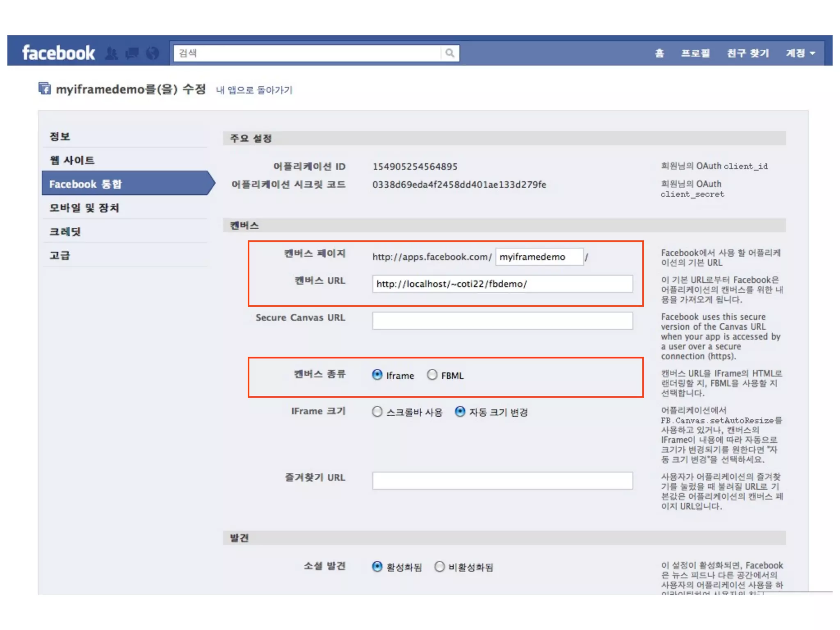Open the messages icon

tap(132, 53)
